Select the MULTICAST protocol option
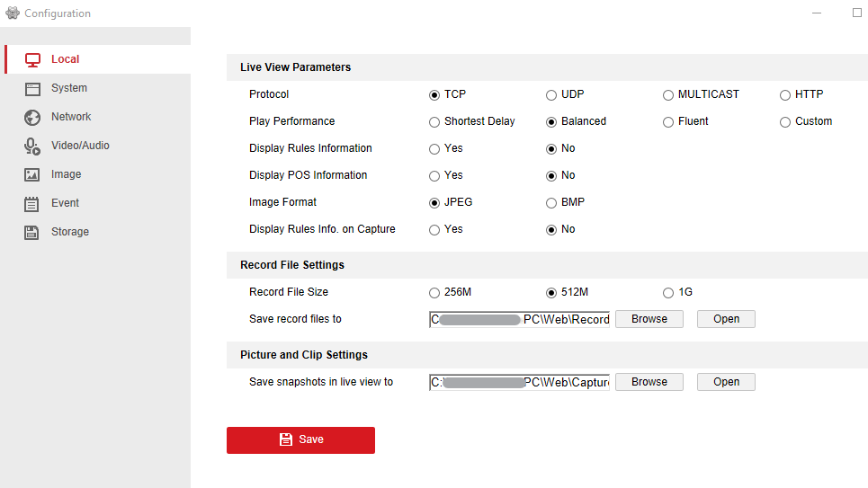Viewport: 868px width, 488px height. [x=668, y=94]
